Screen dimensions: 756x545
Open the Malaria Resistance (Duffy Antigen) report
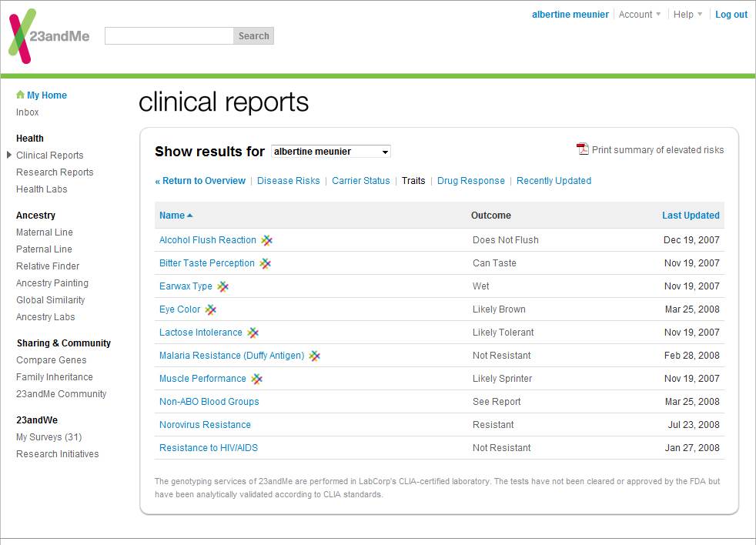pyautogui.click(x=232, y=356)
